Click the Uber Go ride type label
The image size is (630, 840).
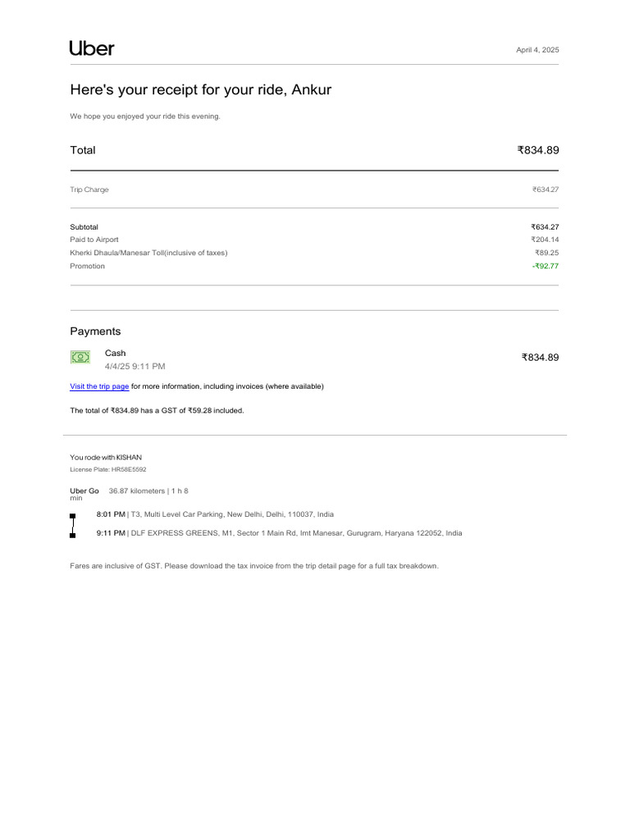coord(84,491)
